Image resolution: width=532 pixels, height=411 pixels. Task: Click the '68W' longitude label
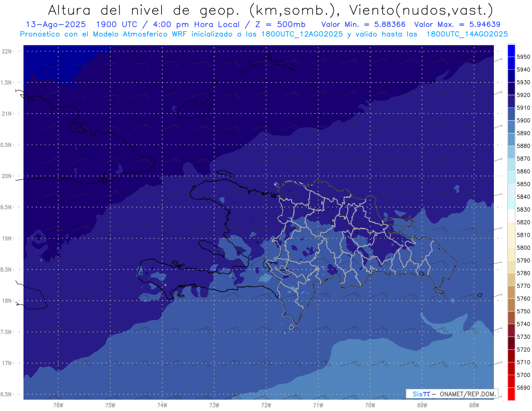[473, 405]
